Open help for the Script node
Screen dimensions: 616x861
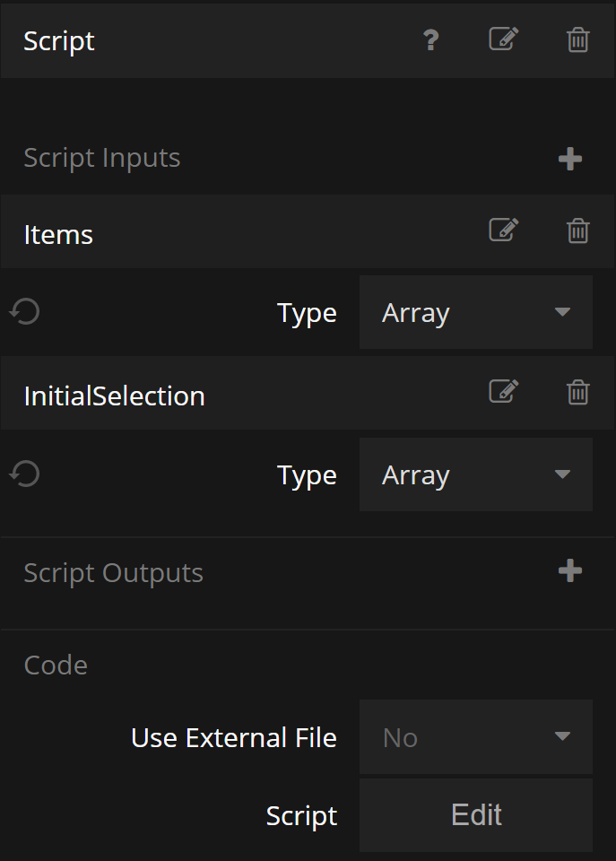[x=431, y=40]
